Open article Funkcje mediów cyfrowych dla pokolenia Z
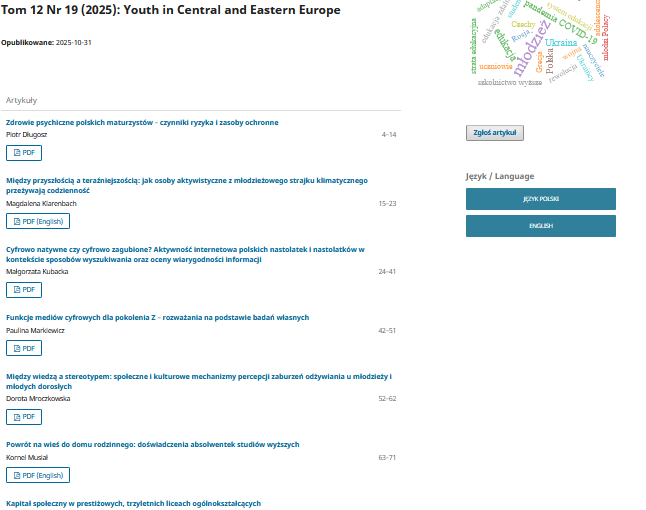Screen dimensions: 646x510 coord(157,317)
